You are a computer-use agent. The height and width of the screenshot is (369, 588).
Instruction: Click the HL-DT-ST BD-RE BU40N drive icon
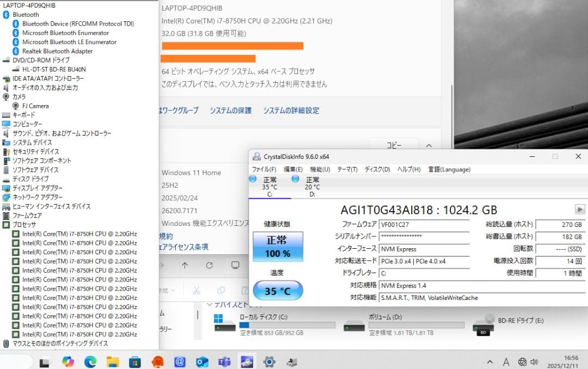coord(17,69)
